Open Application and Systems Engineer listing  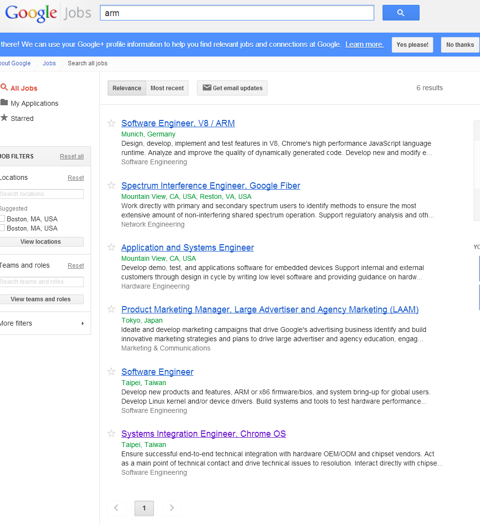[187, 247]
